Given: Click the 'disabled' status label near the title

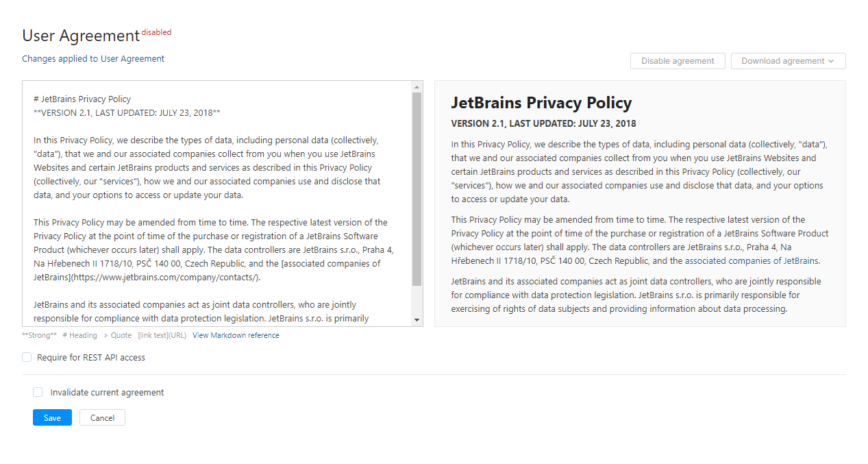Looking at the screenshot, I should point(158,32).
